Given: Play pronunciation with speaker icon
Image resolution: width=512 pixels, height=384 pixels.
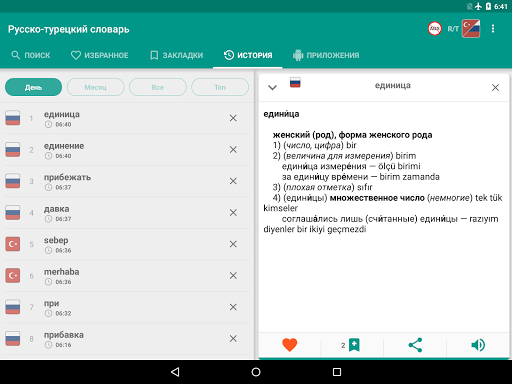Looking at the screenshot, I should [x=478, y=345].
